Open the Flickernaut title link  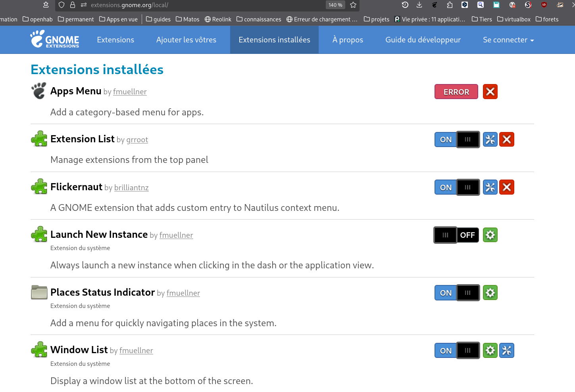click(x=76, y=187)
